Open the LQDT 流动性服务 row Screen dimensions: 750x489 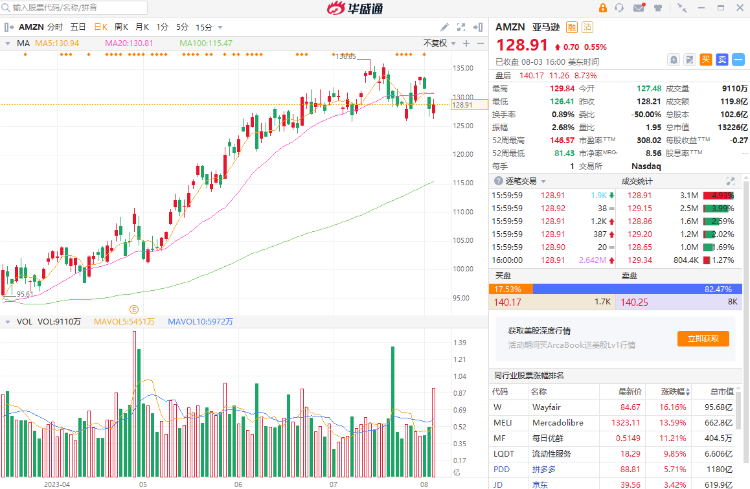click(613, 454)
